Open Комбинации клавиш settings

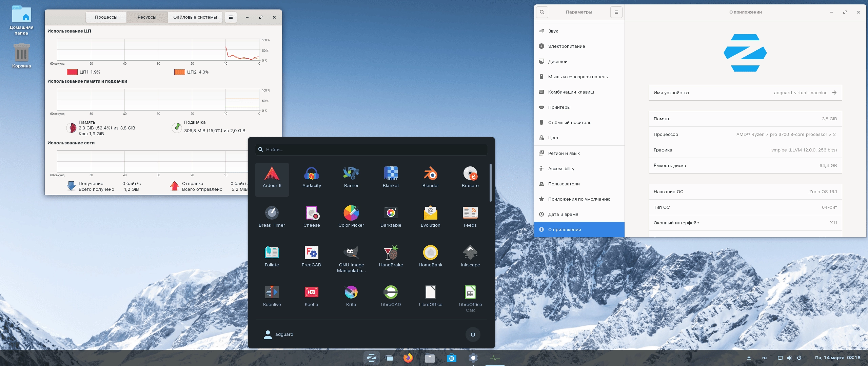click(579, 92)
